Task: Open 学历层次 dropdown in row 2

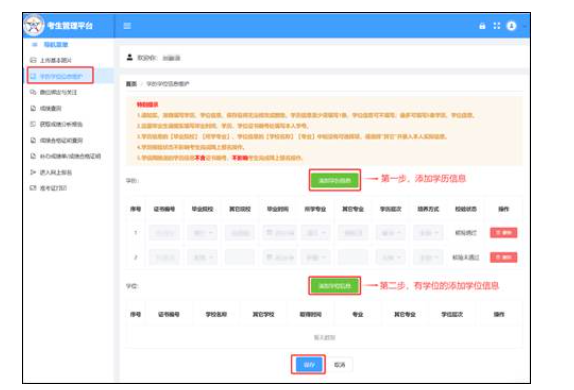Action: [x=390, y=257]
